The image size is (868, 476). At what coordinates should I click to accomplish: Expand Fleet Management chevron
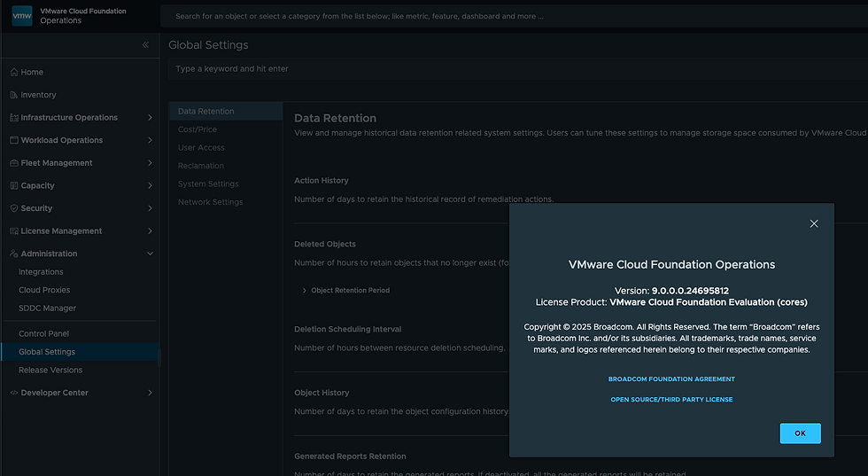point(150,163)
